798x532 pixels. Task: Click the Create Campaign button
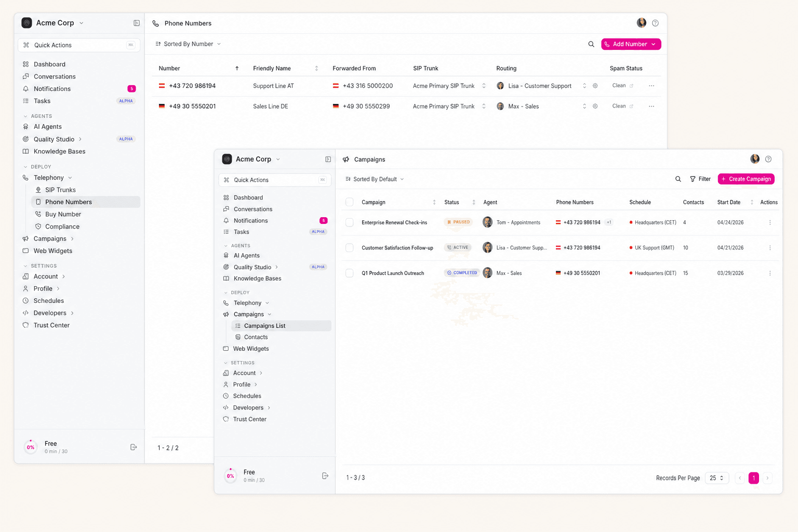tap(746, 179)
